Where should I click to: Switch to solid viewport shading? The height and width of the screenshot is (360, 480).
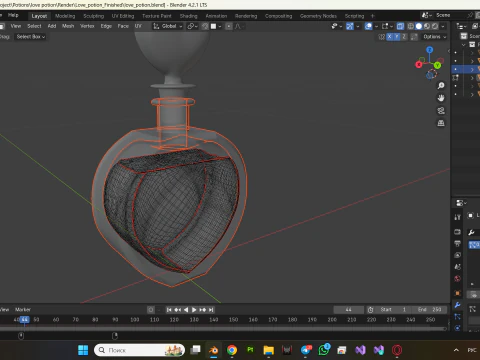click(419, 26)
